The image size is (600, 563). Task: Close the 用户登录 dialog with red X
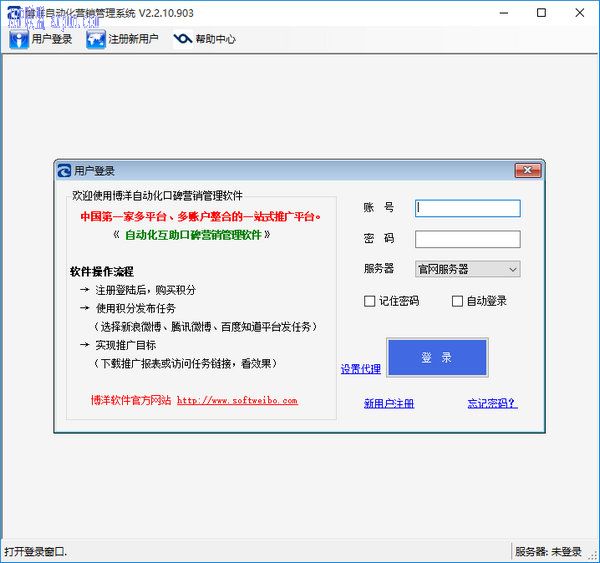pyautogui.click(x=528, y=170)
